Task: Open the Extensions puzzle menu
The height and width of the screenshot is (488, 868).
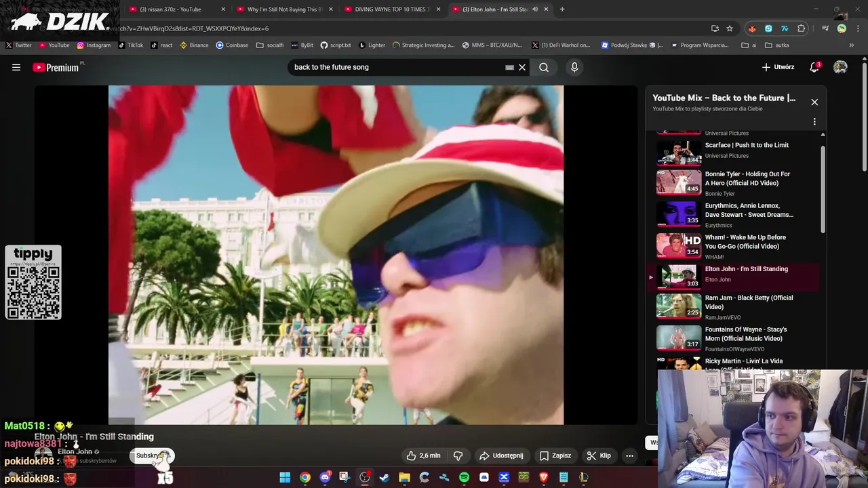Action: click(802, 28)
